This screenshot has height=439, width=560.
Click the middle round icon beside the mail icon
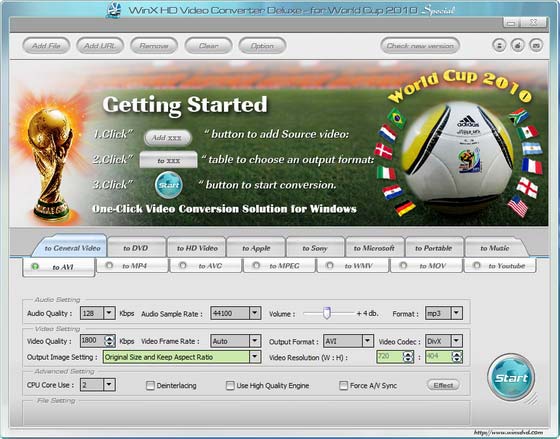tap(518, 45)
